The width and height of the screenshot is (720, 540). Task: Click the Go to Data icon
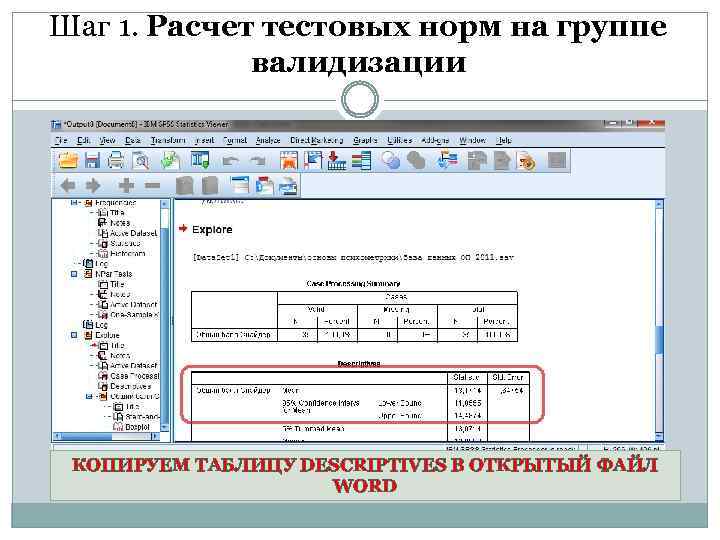click(x=288, y=161)
